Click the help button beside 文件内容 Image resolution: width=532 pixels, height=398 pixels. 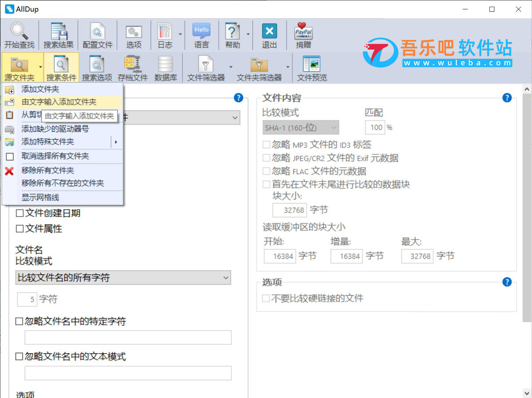tap(507, 98)
